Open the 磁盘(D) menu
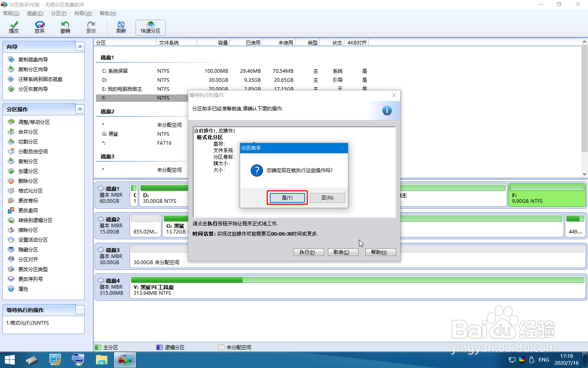The height and width of the screenshot is (368, 588). click(x=35, y=13)
